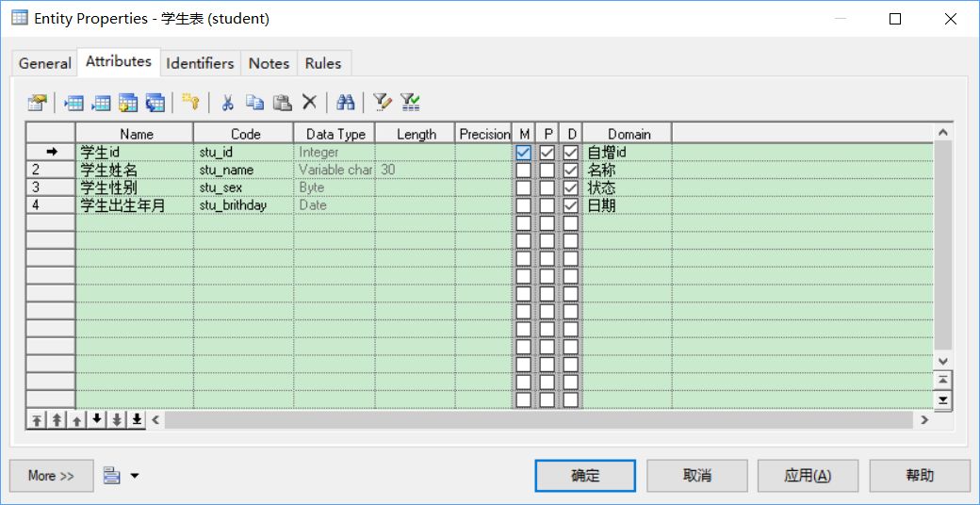Image resolution: width=980 pixels, height=505 pixels.
Task: Click the Code column header
Action: 244,134
